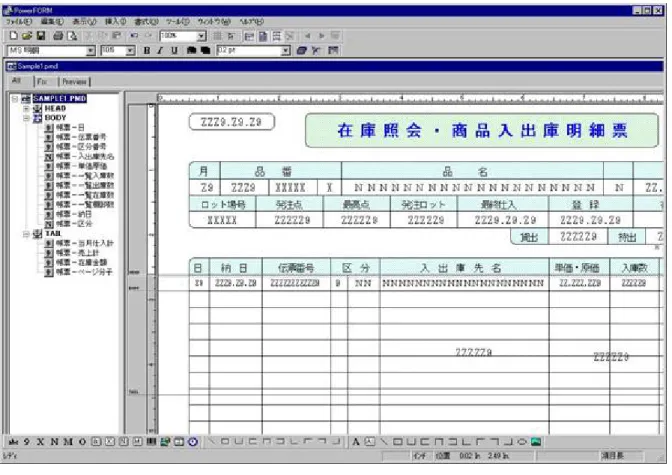The width and height of the screenshot is (672, 475).
Task: Select the clock/date field tool icon
Action: pos(193,442)
